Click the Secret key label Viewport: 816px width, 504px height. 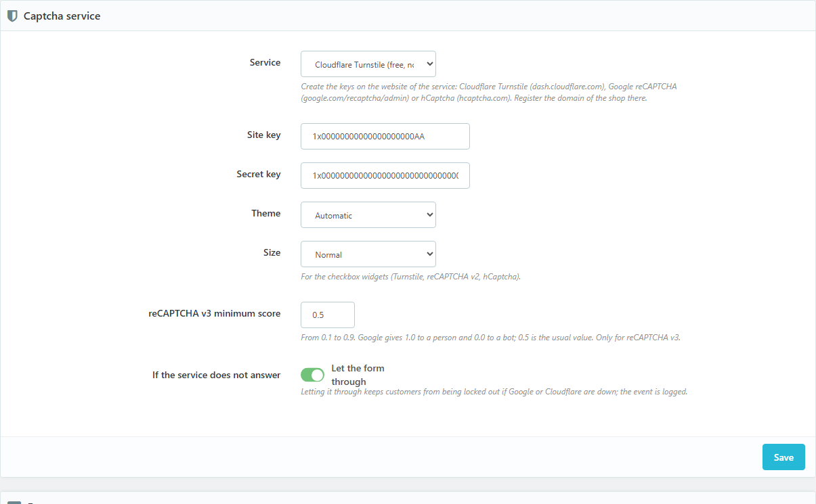point(259,174)
